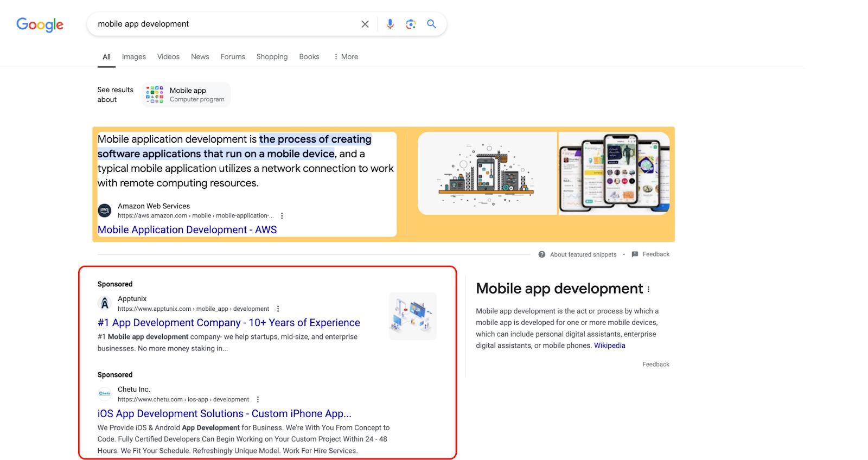This screenshot has height=460, width=868.
Task: Open the iOS App Development Solutions ad
Action: tap(224, 414)
